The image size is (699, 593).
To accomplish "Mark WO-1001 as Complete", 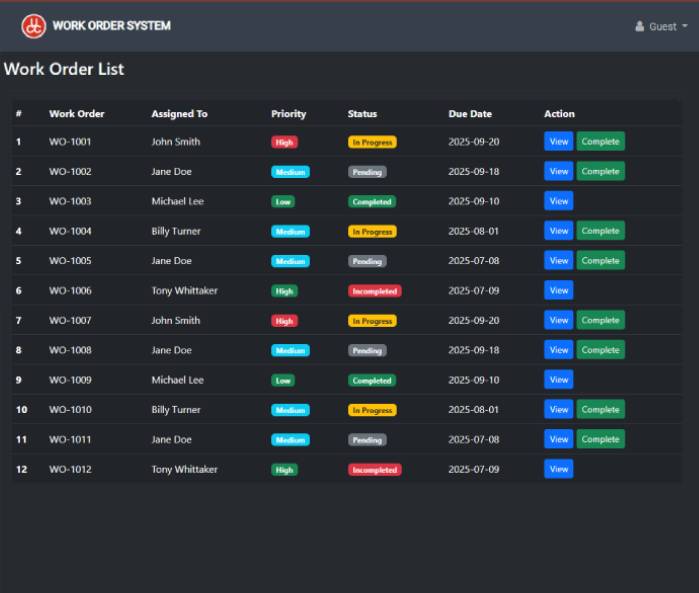I will click(x=600, y=142).
